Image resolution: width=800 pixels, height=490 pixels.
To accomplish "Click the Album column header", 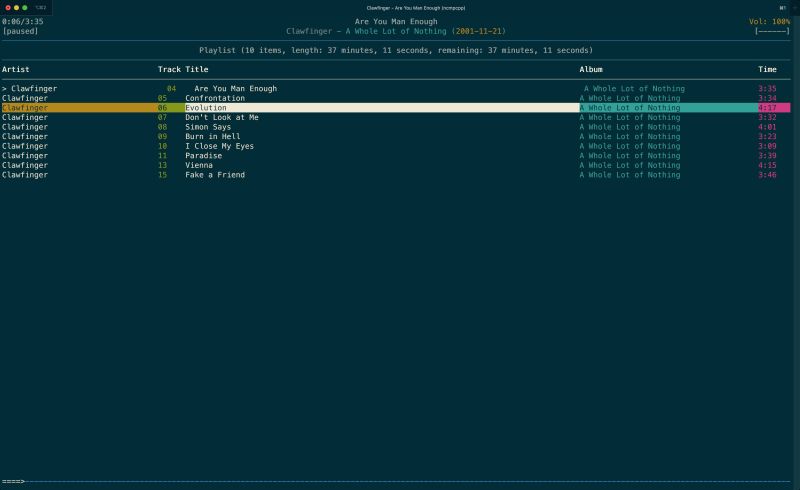I will pyautogui.click(x=591, y=69).
